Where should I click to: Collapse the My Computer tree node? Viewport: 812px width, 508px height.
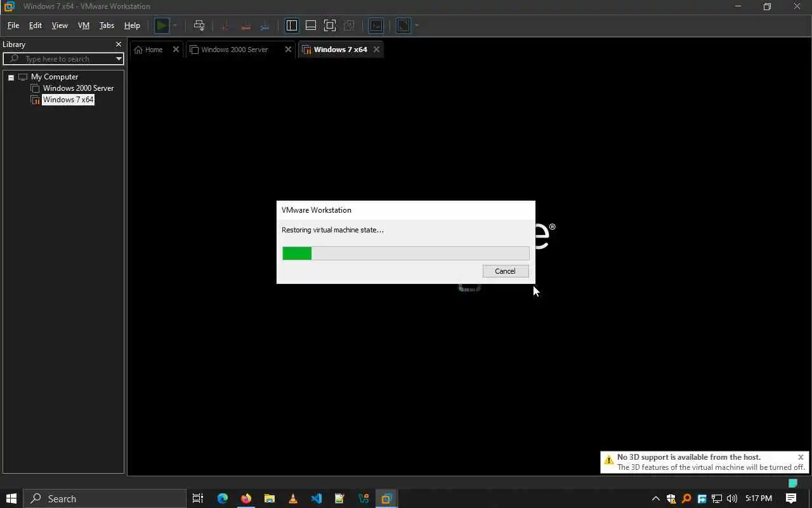point(11,77)
